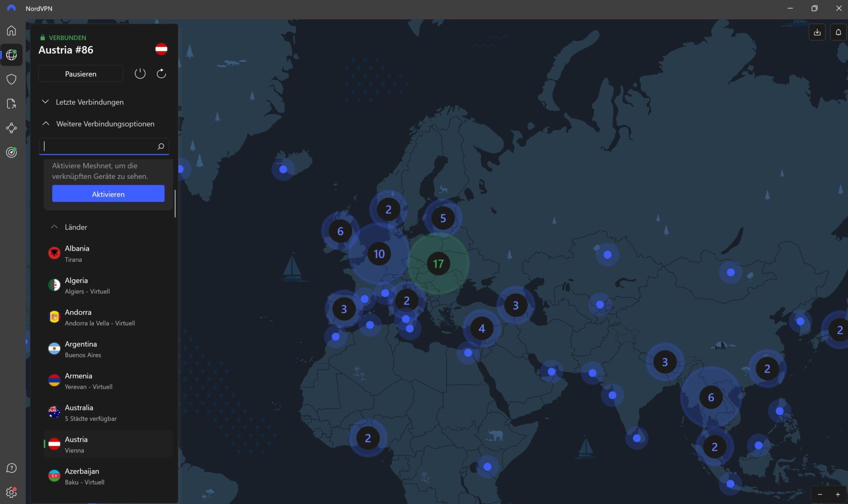Collapse the Länder list
Viewport: 848px width, 504px height.
point(69,227)
